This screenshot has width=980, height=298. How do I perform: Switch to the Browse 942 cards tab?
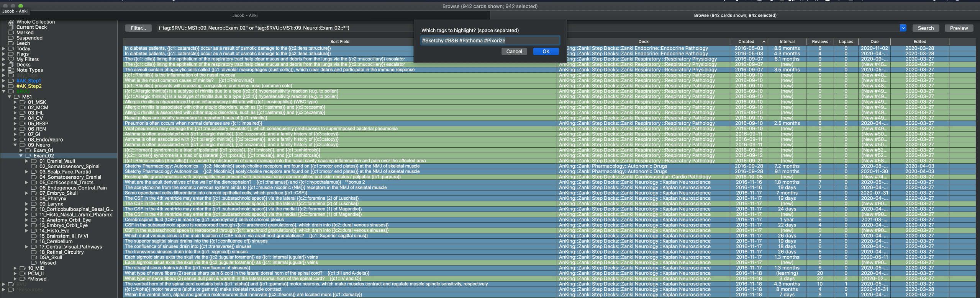(735, 15)
